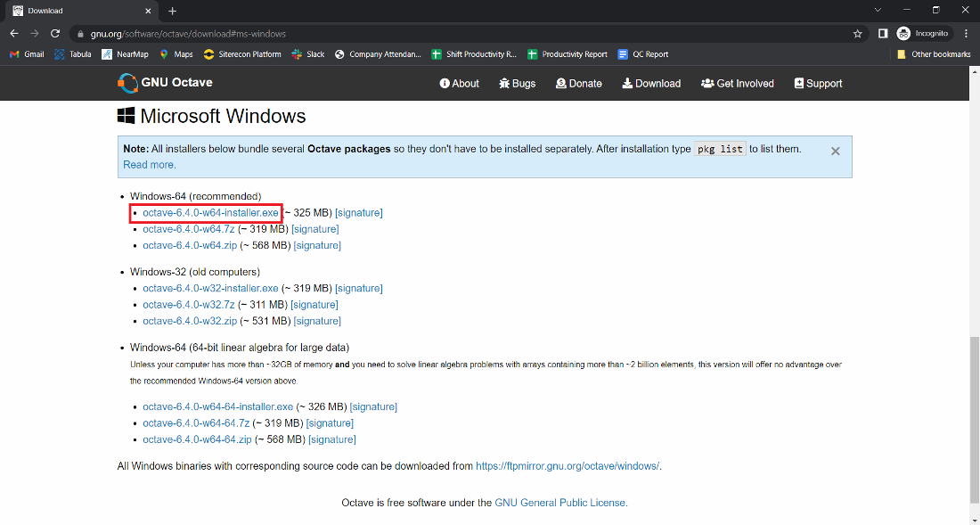
Task: Expand the tab search dropdown arrow
Action: coord(878,10)
